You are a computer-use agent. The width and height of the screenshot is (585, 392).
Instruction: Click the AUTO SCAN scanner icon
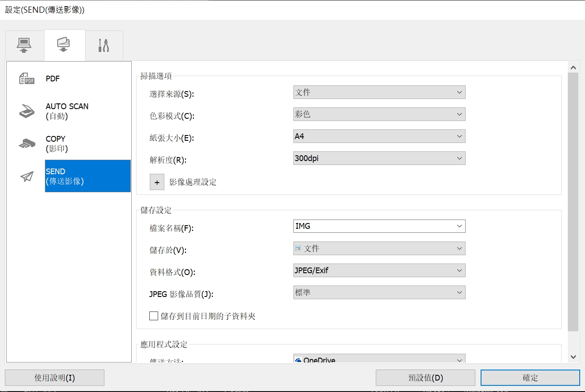tap(27, 111)
